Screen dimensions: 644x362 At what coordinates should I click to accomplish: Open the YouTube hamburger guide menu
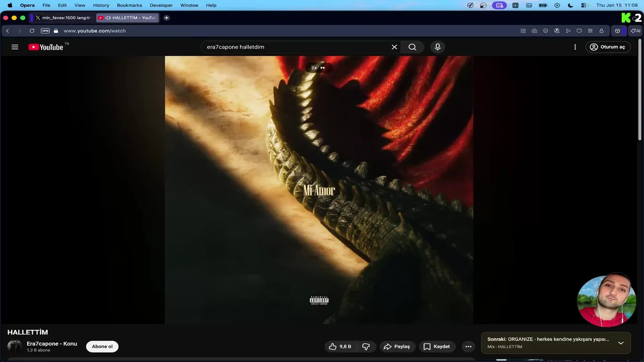pyautogui.click(x=15, y=47)
